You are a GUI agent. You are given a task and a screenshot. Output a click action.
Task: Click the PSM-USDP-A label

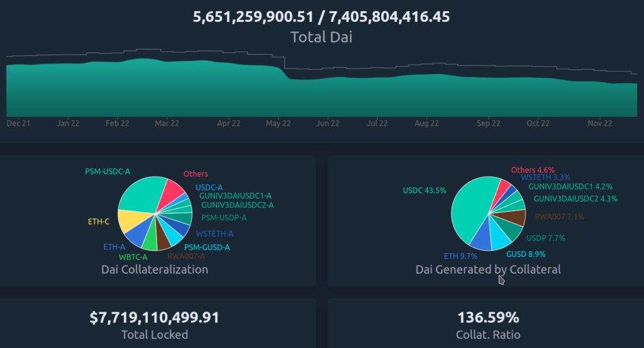coord(224,218)
